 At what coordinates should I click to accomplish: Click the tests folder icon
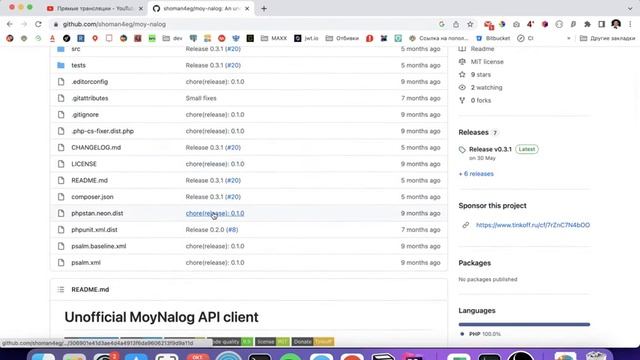point(61,65)
